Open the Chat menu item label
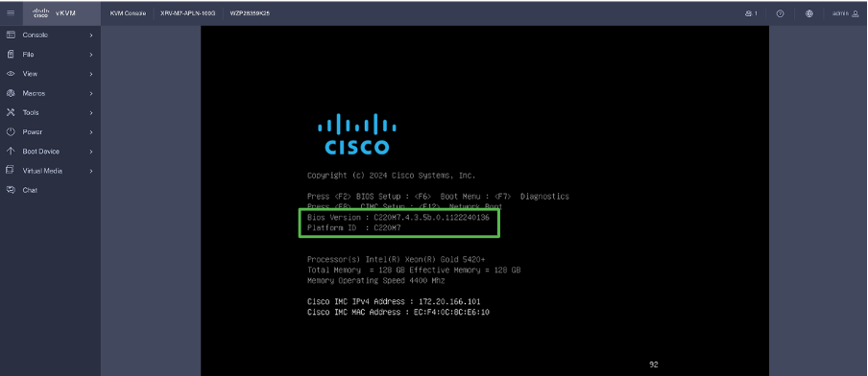 30,190
